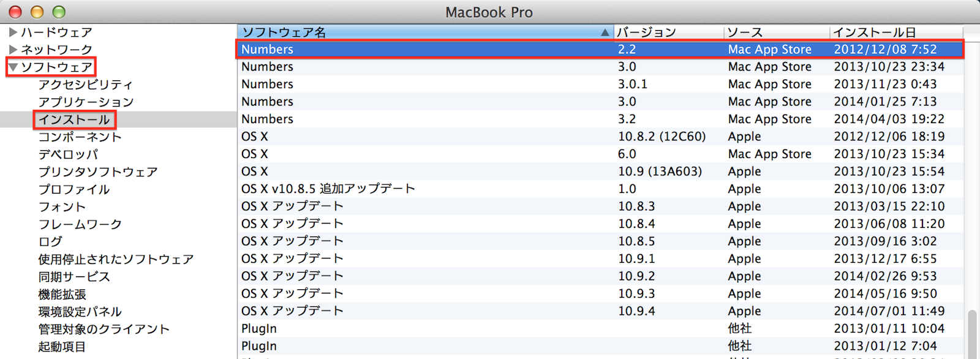Select OS X アップデート 10.8.3 row

pos(600,206)
